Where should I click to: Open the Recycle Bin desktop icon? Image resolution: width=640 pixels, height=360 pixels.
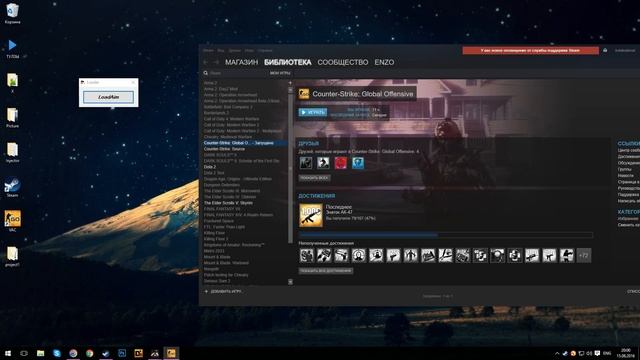click(12, 13)
